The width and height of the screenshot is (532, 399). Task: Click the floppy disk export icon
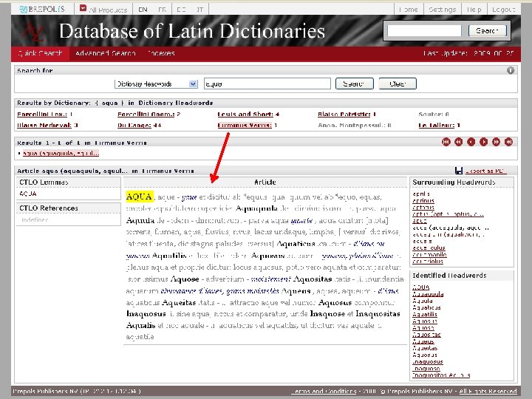tap(459, 171)
